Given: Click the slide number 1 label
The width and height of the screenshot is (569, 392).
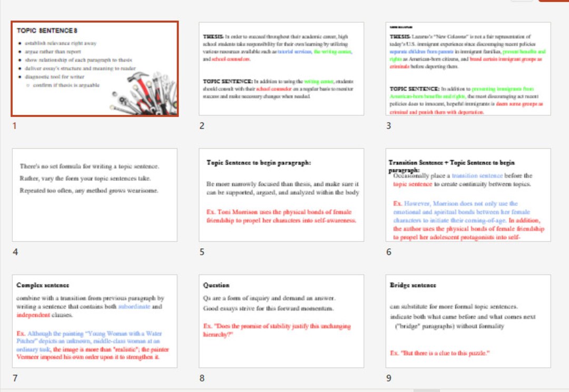Looking at the screenshot, I should click(x=14, y=126).
